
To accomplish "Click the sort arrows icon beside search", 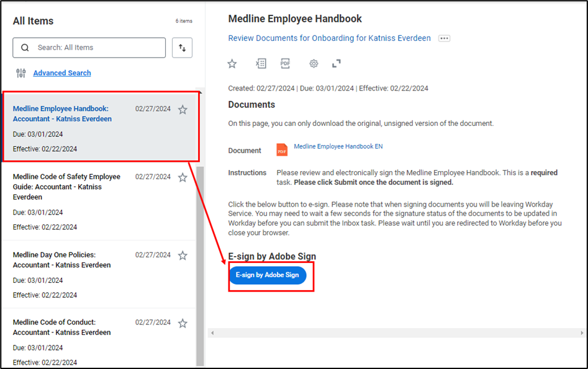I will (x=182, y=48).
